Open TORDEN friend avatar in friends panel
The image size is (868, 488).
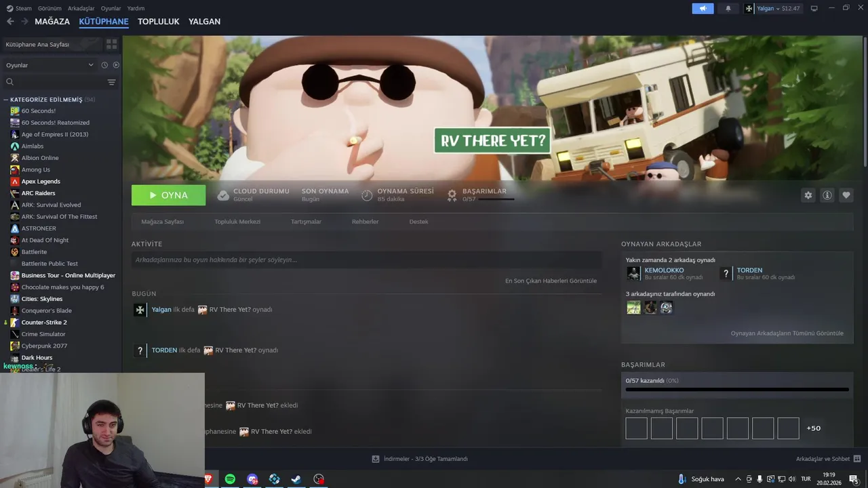point(726,273)
